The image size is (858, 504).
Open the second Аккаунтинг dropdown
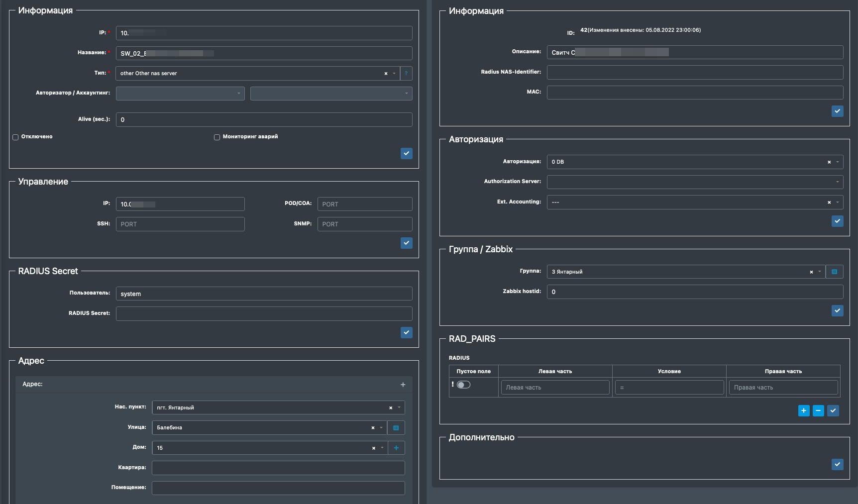click(331, 94)
